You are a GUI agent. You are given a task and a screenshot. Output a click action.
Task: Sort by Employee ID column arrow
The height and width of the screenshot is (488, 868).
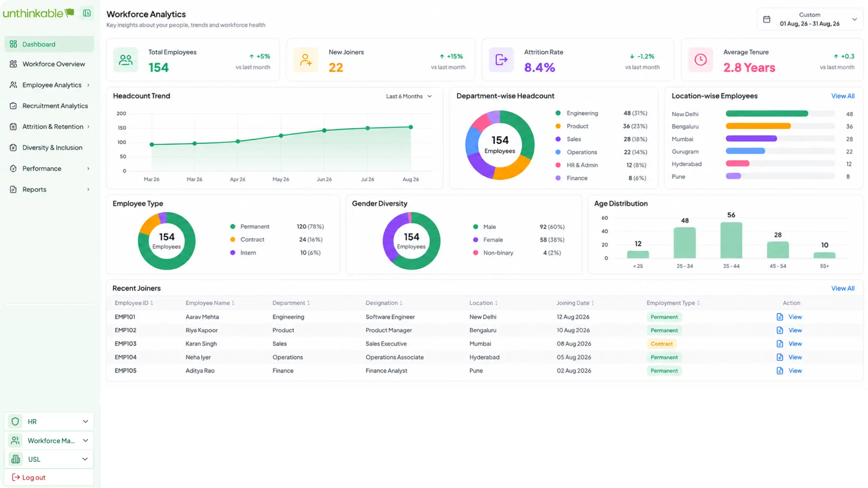pos(152,303)
